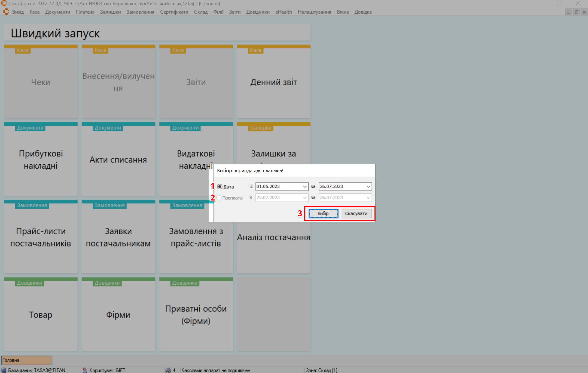Switch to the Головна window tab
The width and height of the screenshot is (588, 373).
(x=26, y=360)
